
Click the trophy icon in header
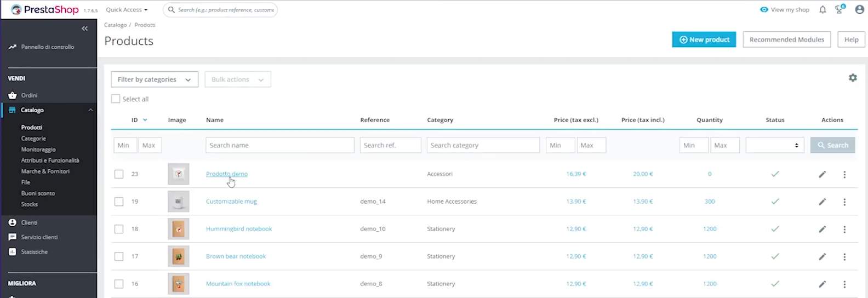[839, 10]
